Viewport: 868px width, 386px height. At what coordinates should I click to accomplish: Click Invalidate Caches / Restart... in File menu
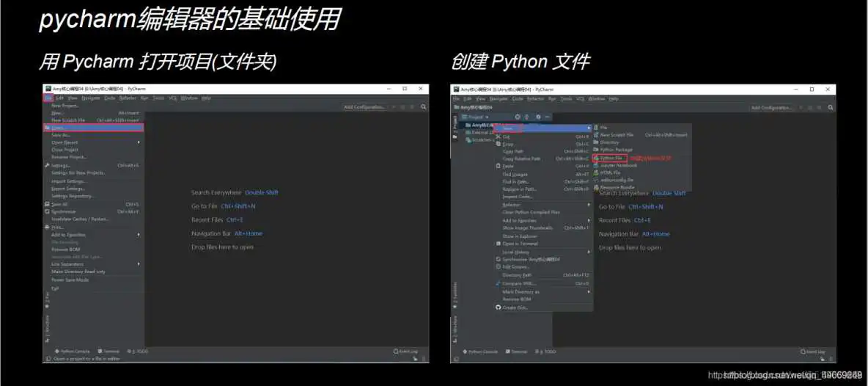coord(80,219)
